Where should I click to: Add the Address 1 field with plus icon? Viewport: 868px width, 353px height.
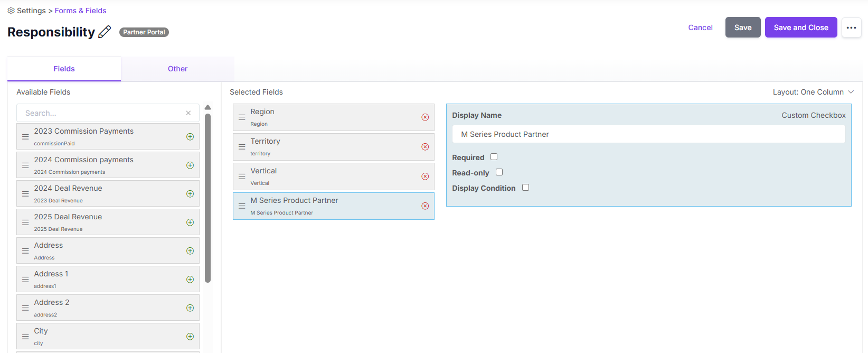pyautogui.click(x=190, y=280)
